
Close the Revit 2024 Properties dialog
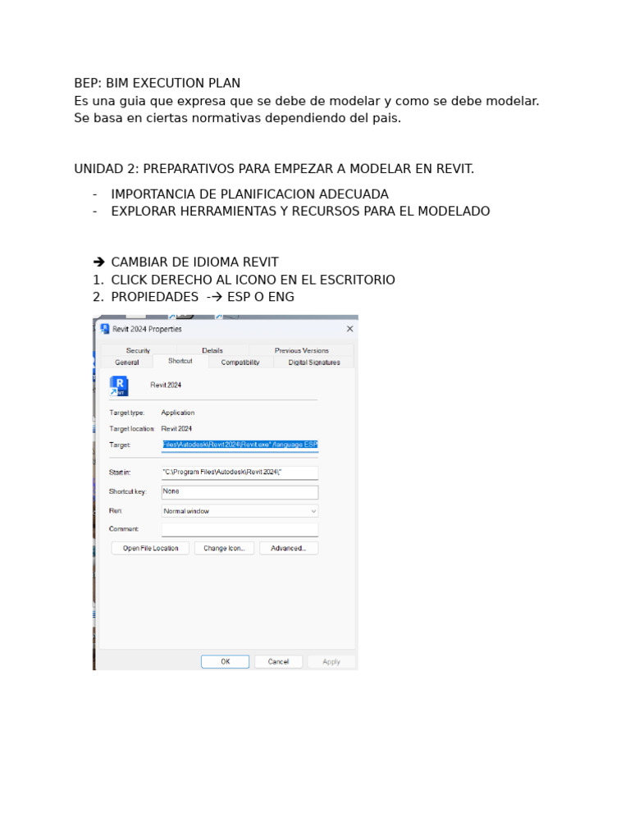click(349, 329)
